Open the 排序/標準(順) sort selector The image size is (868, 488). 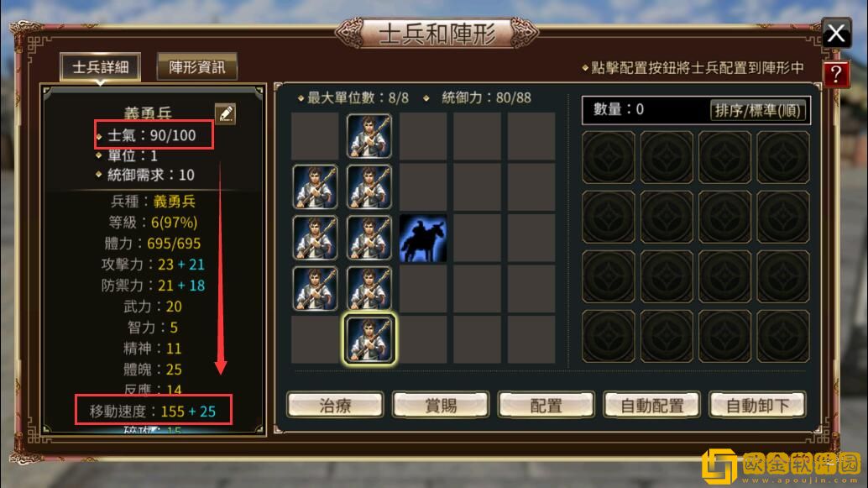point(756,110)
